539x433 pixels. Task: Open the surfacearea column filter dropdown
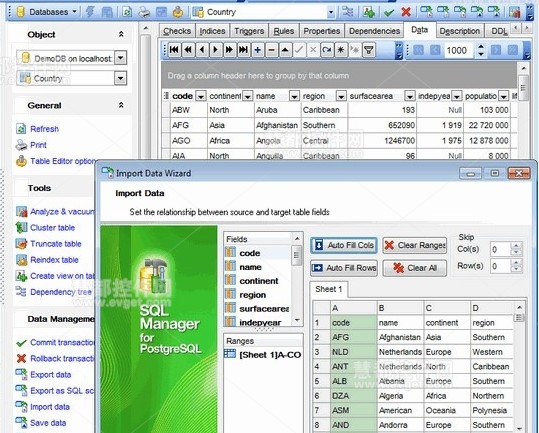409,96
